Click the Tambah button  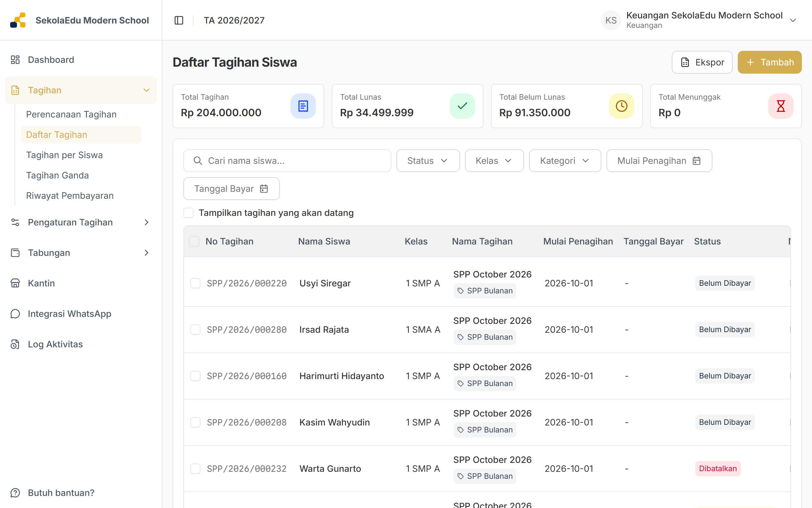(x=769, y=62)
